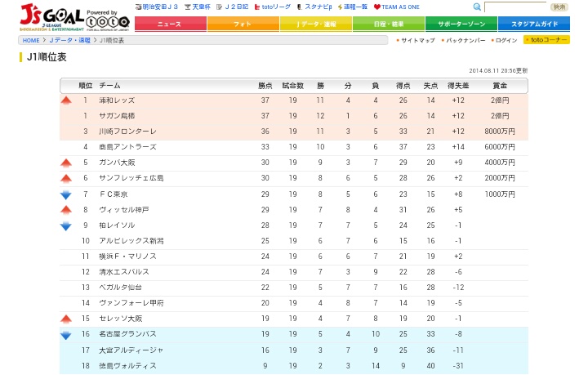Click the down arrow beside 柏レイソル
Viewport: 588px width, 375px height.
[66, 225]
